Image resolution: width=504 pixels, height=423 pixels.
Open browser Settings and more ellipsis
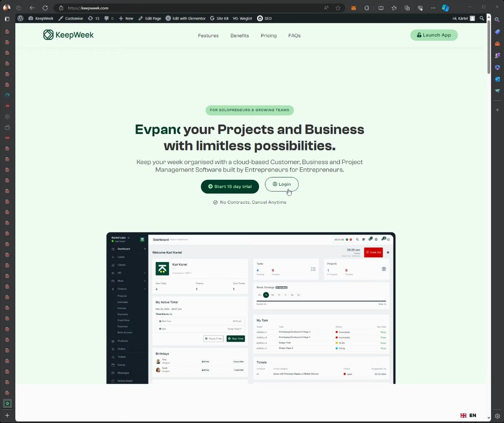pyautogui.click(x=433, y=8)
